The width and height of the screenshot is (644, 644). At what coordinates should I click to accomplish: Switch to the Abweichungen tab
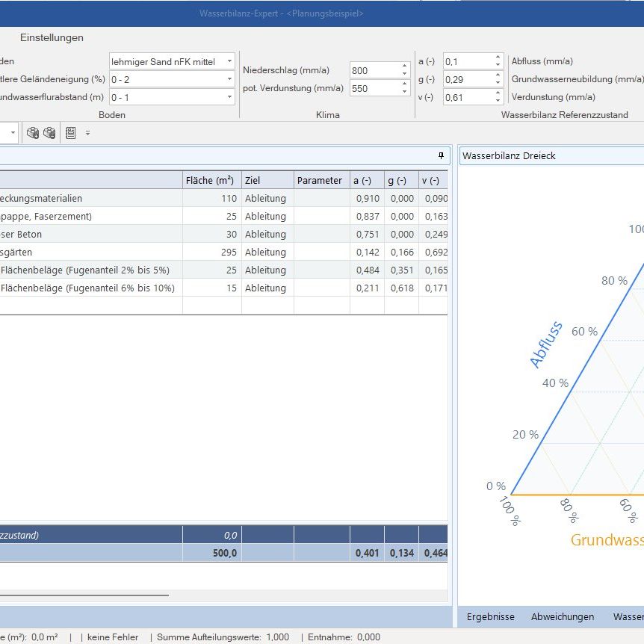562,616
